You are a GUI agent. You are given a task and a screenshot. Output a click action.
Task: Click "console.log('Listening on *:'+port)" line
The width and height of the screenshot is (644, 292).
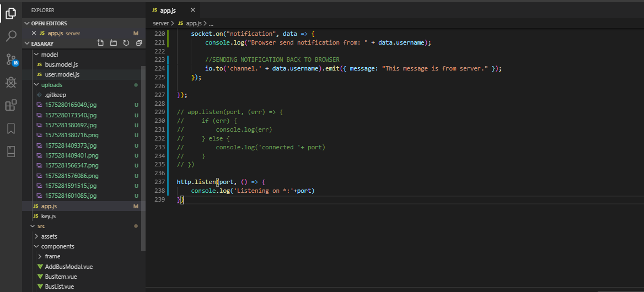[253, 191]
